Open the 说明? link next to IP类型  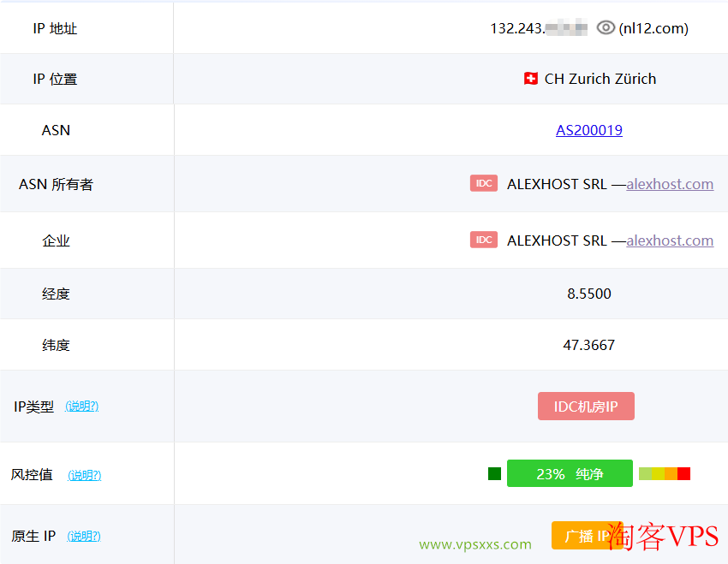click(81, 407)
